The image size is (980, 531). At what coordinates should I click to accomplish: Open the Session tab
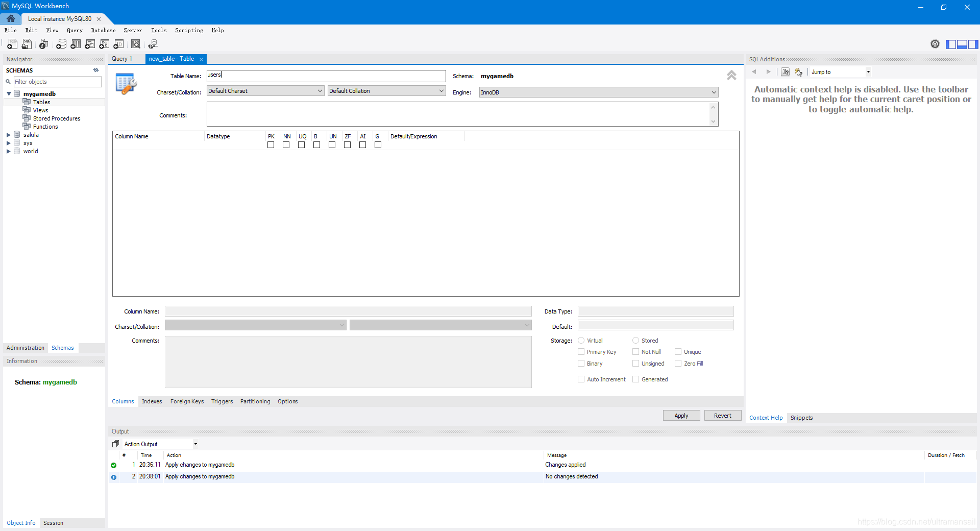(53, 523)
